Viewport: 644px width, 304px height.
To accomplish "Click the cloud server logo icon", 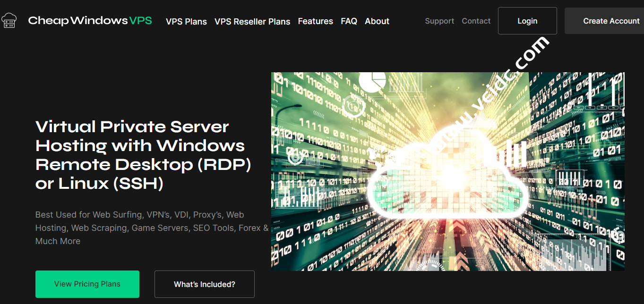I will click(x=9, y=20).
